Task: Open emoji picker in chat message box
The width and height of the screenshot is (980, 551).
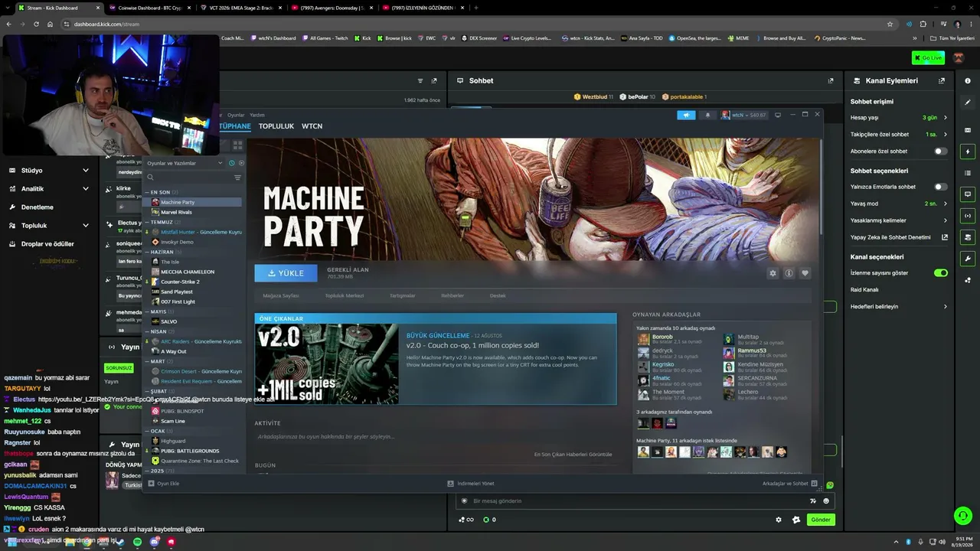Action: tap(826, 501)
